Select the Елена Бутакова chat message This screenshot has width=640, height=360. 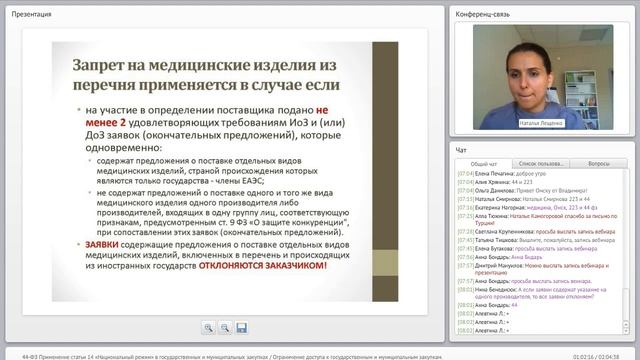(x=527, y=249)
